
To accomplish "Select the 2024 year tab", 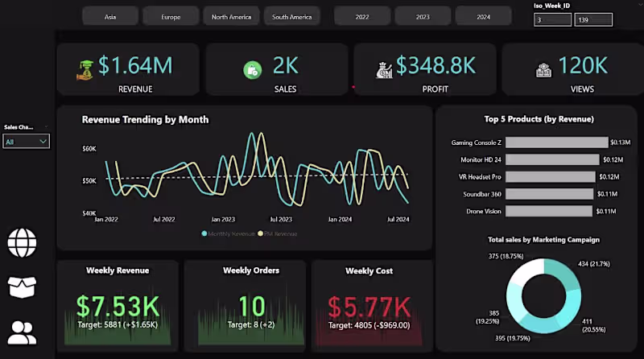I will point(484,17).
